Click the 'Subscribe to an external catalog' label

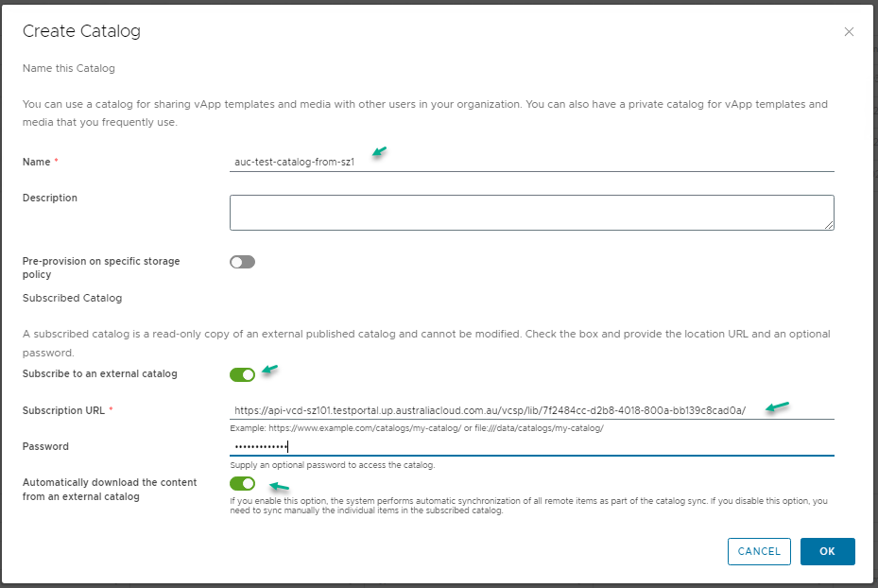pos(99,373)
